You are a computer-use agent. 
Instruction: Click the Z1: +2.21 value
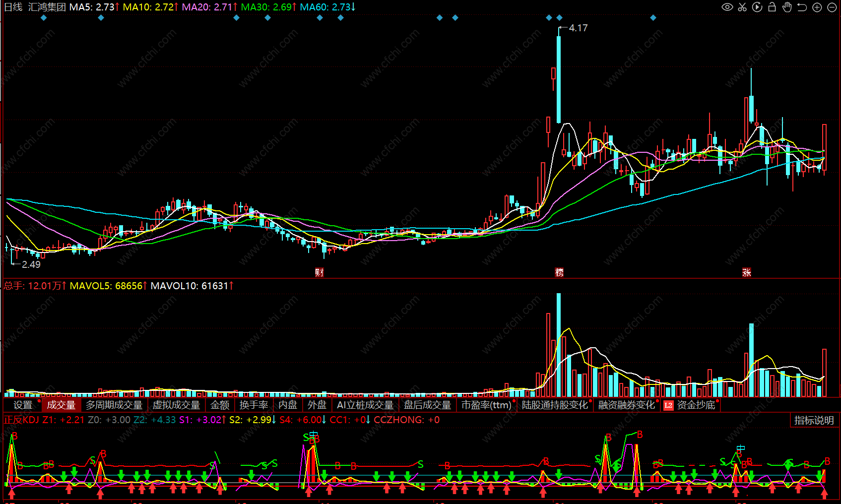pos(64,420)
